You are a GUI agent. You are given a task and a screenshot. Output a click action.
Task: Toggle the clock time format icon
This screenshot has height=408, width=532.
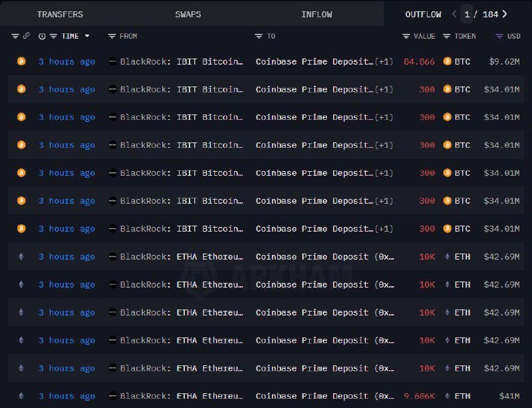pos(42,37)
